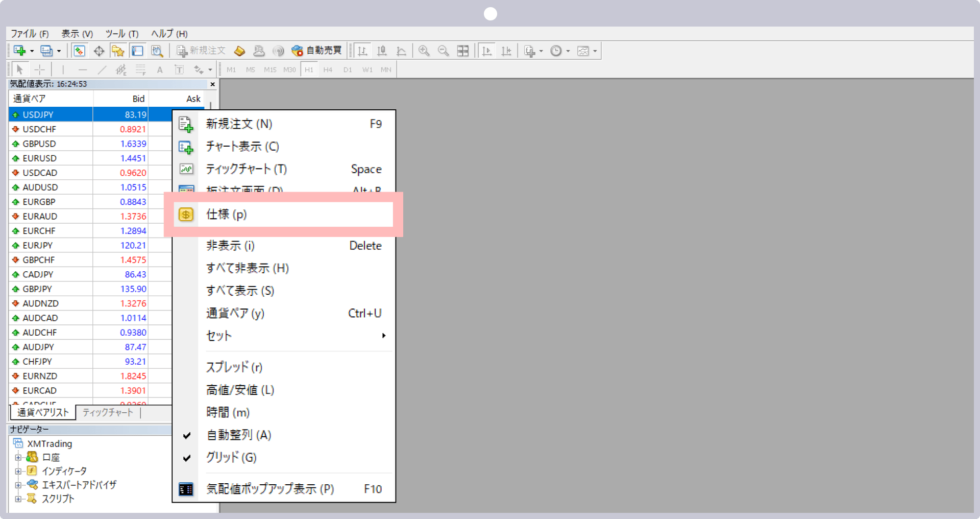Open dropdown arrow next to periods clock

tap(568, 51)
